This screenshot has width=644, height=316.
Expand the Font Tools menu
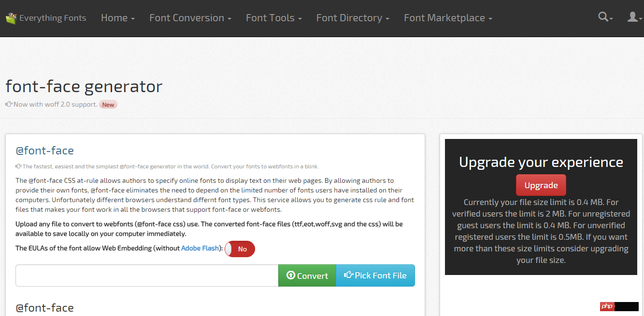pos(274,18)
